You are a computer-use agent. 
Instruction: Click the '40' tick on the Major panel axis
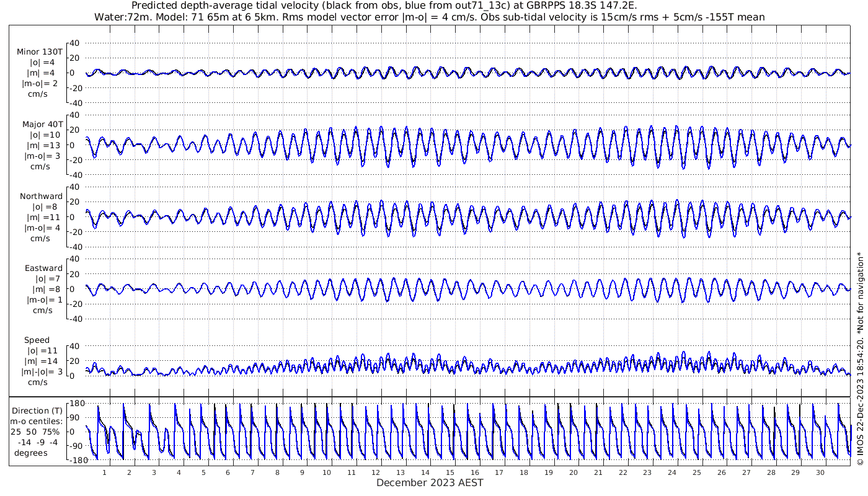pyautogui.click(x=75, y=115)
